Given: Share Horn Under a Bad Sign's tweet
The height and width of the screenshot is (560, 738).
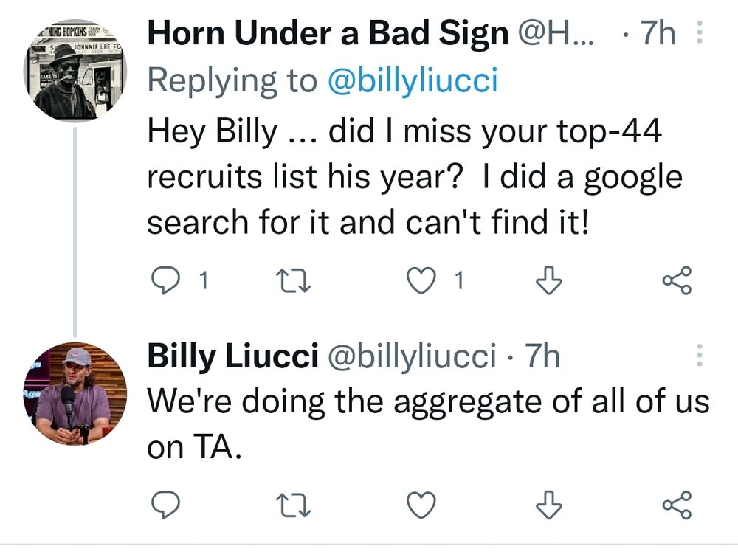Looking at the screenshot, I should coord(677,280).
